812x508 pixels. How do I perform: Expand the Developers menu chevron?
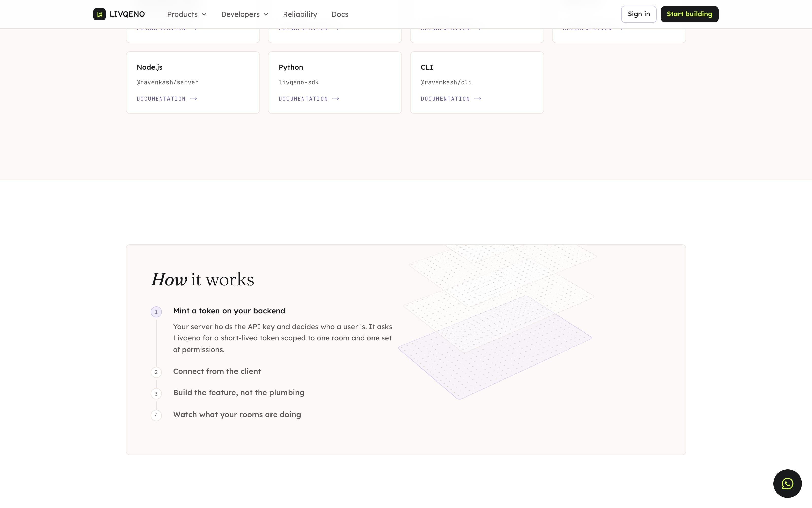(x=266, y=14)
